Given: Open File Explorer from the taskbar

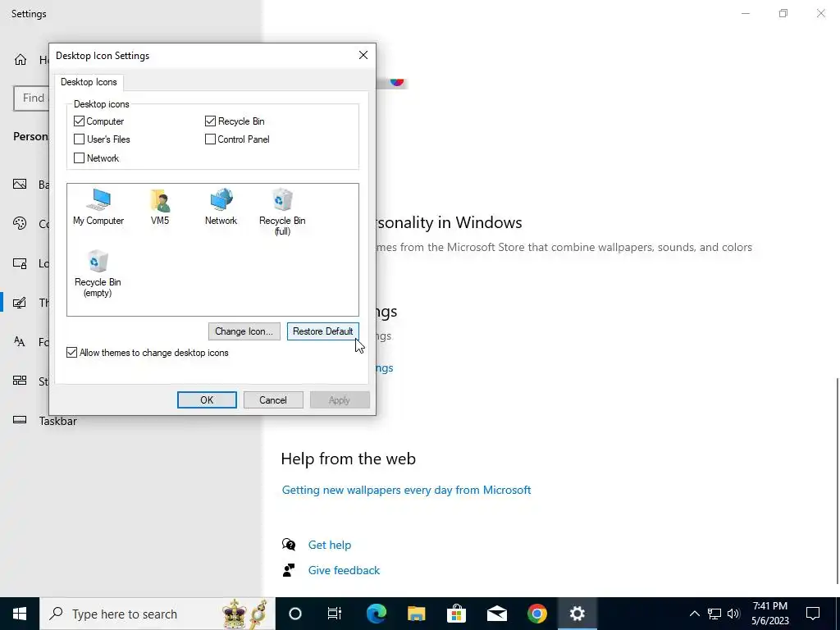Looking at the screenshot, I should (x=416, y=614).
